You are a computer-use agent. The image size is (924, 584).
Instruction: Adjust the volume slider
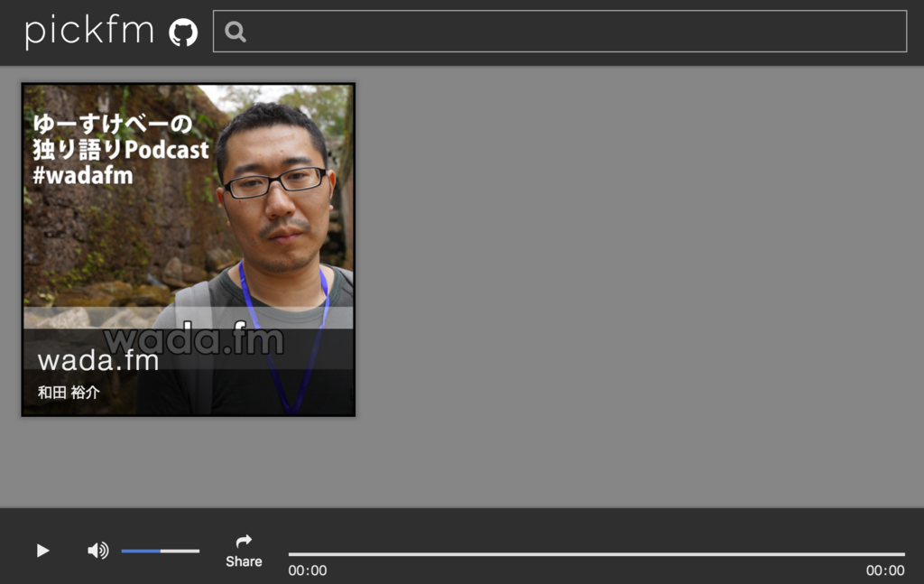coord(161,551)
